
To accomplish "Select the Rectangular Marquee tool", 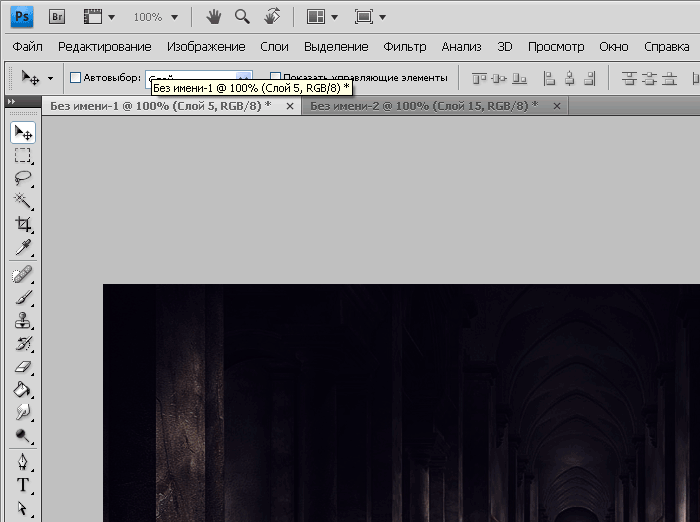I will [x=22, y=155].
